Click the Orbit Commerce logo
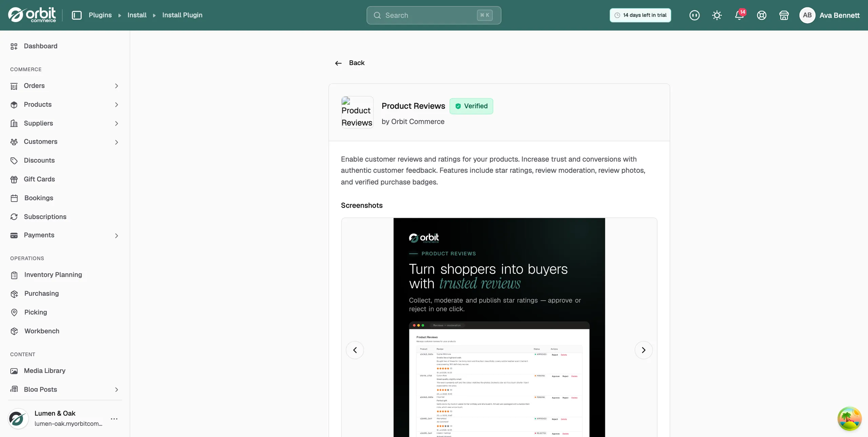868x437 pixels. pos(32,15)
